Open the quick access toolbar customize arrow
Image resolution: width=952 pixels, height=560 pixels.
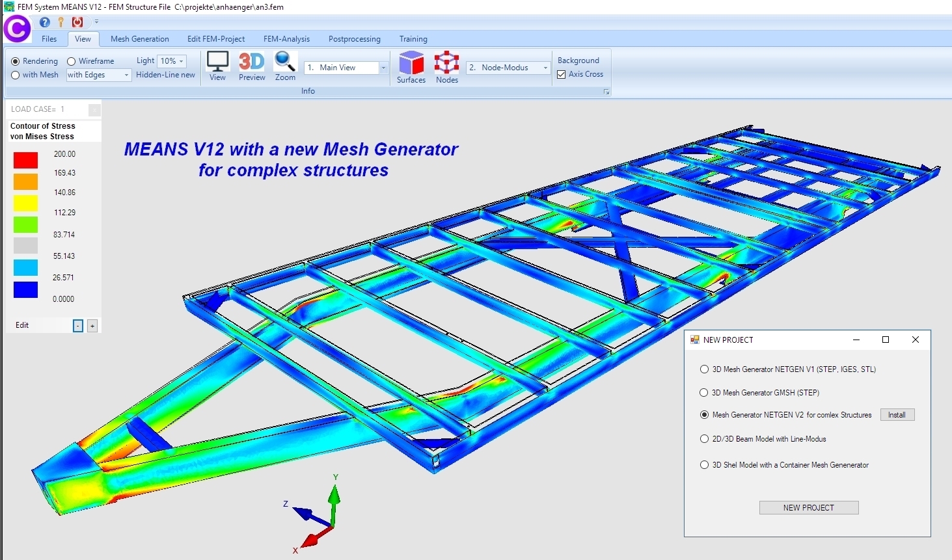coord(96,22)
